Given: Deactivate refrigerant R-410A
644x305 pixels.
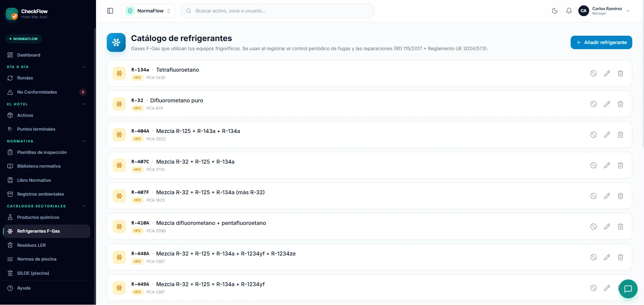Looking at the screenshot, I should (593, 227).
